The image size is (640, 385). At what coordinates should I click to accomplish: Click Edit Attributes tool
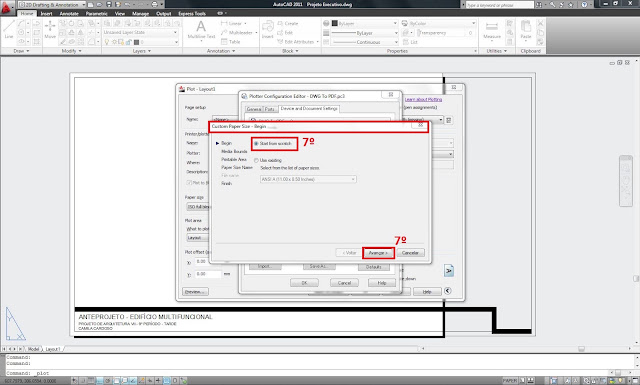click(298, 42)
